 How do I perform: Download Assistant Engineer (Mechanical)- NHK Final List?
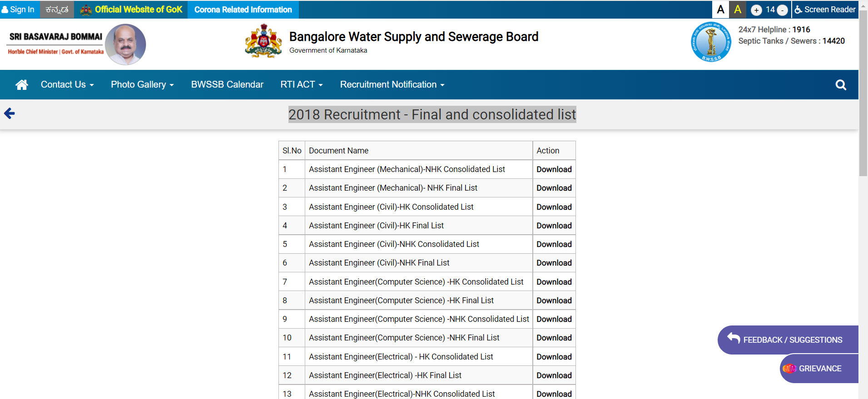tap(554, 188)
